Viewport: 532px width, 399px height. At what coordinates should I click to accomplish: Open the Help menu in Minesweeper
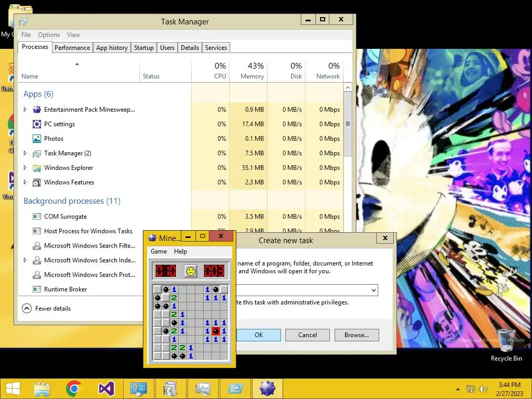point(180,251)
